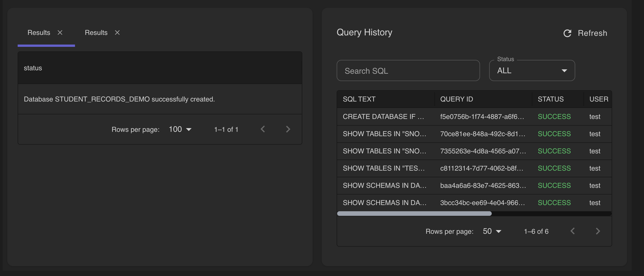Open history rows per page 50 dropdown
The height and width of the screenshot is (276, 644).
coord(492,231)
